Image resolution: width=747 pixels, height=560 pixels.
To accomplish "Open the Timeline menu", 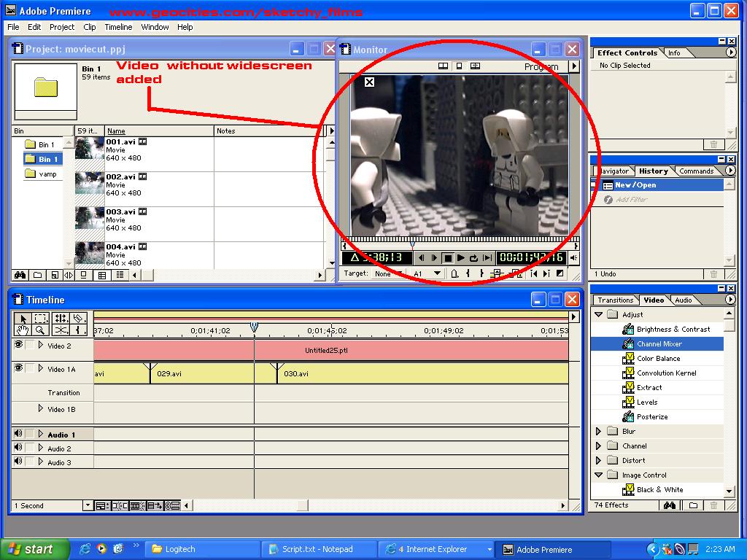I will tap(118, 27).
